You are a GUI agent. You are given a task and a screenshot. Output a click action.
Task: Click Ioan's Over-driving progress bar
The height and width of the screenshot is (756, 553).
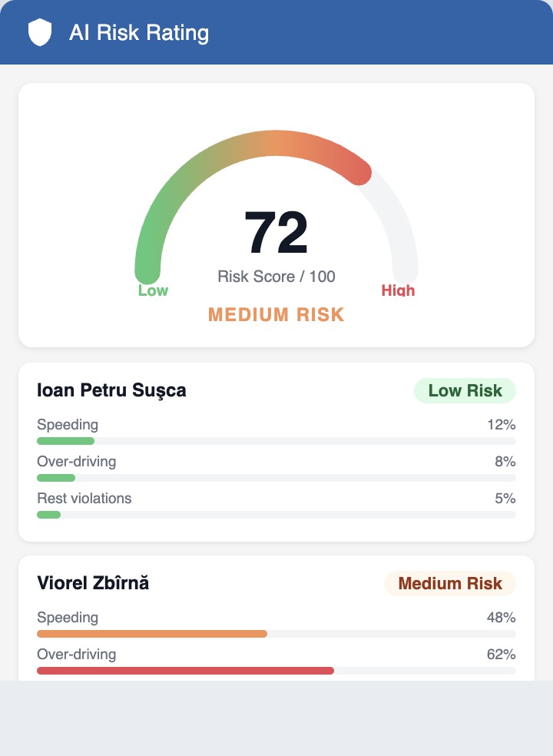[276, 478]
